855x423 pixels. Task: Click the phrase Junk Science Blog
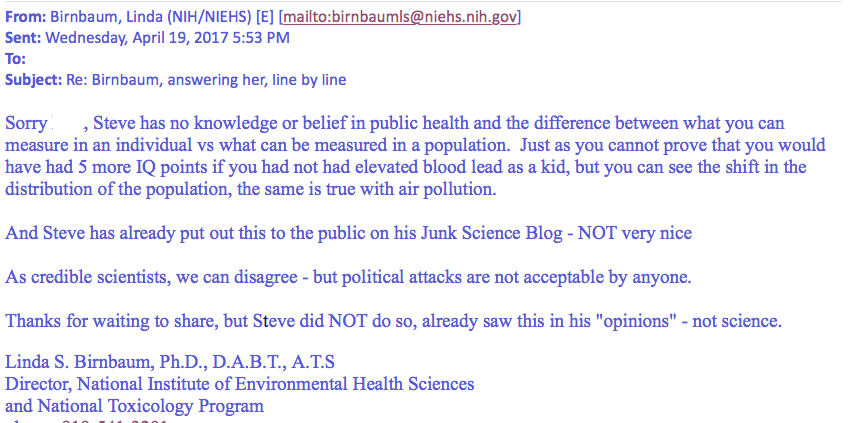[x=491, y=233]
